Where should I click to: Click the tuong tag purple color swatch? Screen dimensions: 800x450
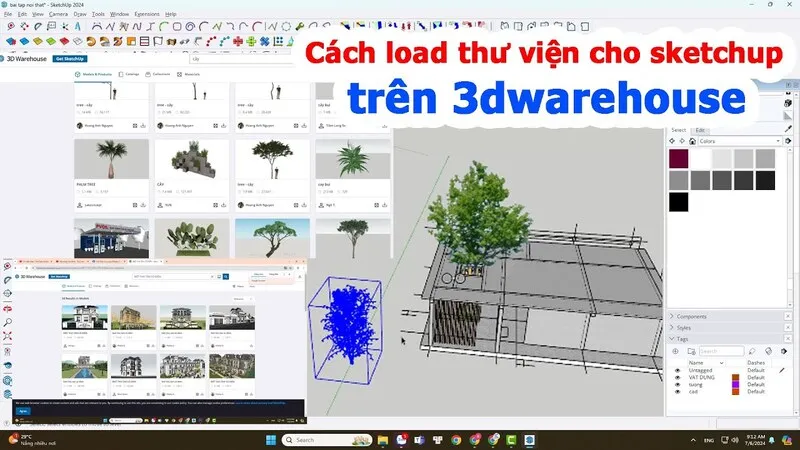[735, 385]
